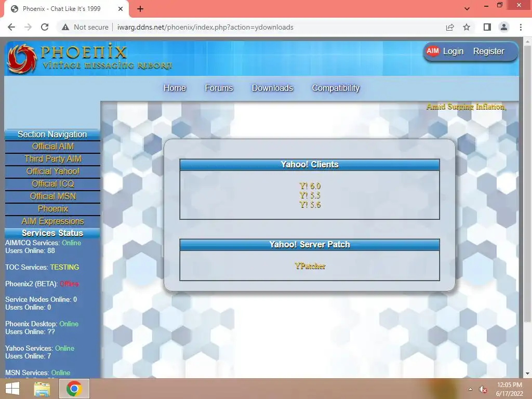The width and height of the screenshot is (532, 399).
Task: Click the page vertical scrollbar
Action: tap(527, 183)
